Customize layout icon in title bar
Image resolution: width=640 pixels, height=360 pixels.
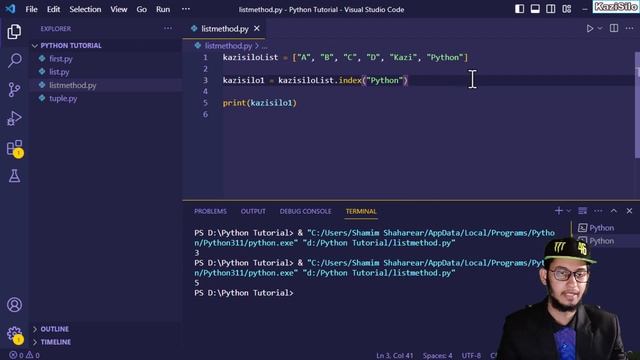coord(567,9)
